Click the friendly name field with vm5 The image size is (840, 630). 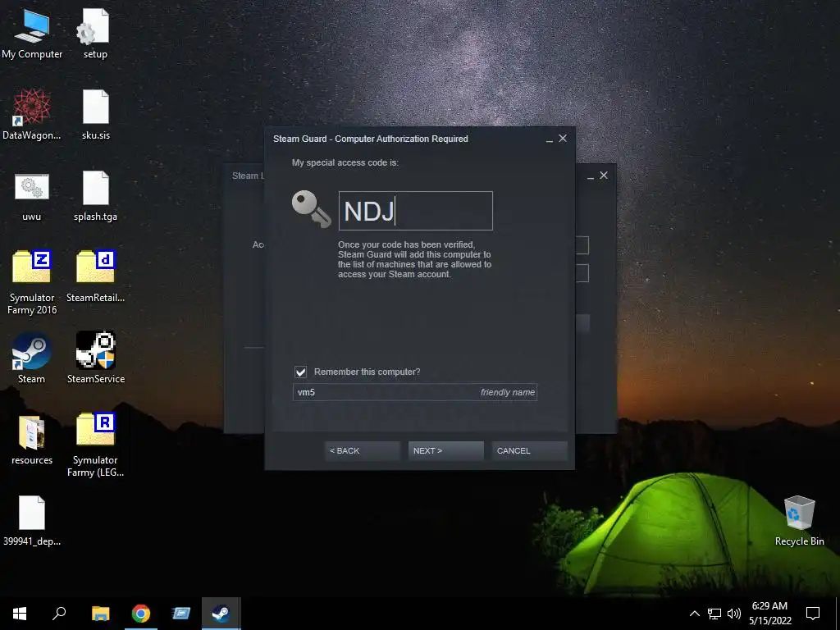(x=414, y=392)
